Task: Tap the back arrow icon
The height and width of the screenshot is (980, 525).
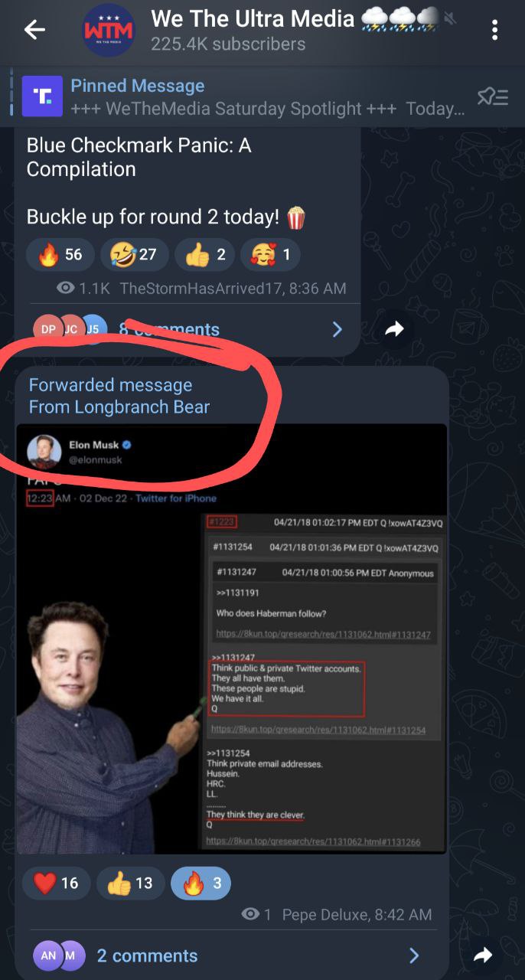Action: click(34, 31)
